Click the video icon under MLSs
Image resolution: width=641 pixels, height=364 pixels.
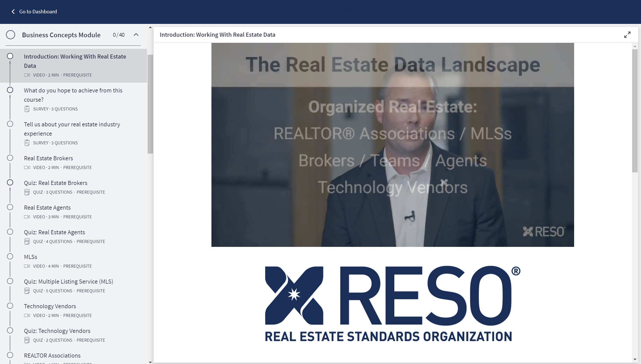click(27, 266)
